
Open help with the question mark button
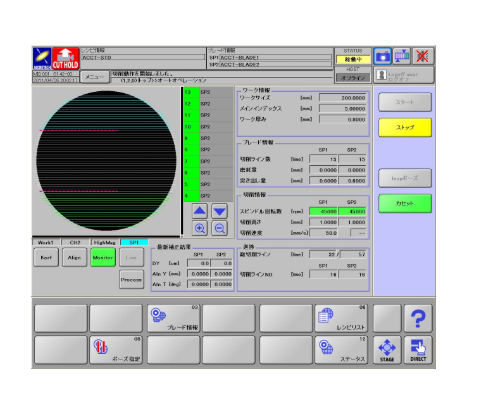[418, 318]
